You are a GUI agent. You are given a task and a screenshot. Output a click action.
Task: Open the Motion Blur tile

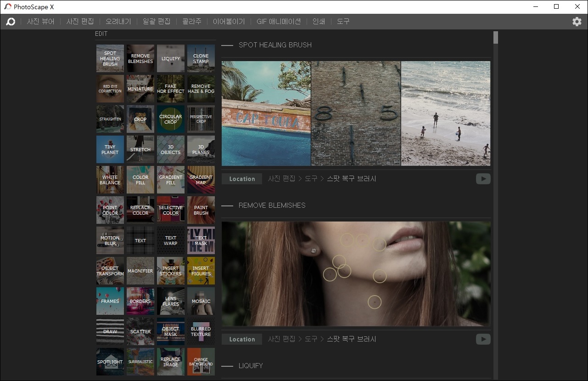pos(110,240)
